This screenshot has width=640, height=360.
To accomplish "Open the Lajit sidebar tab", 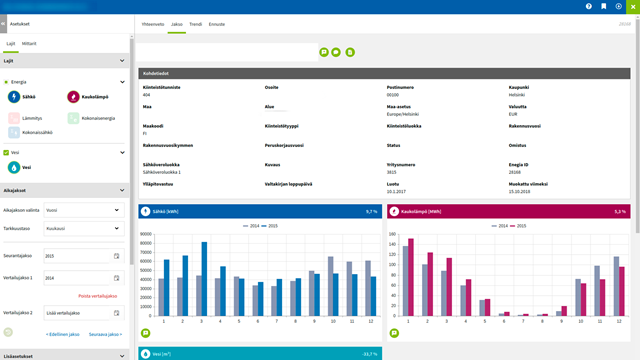I will tap(11, 44).
